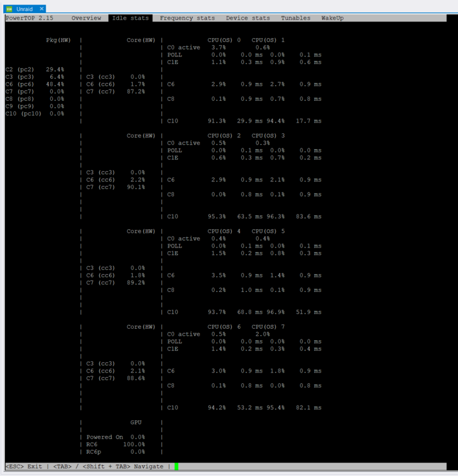Select the Unraid tab title
Screen dimensions: 458x476
(24, 9)
